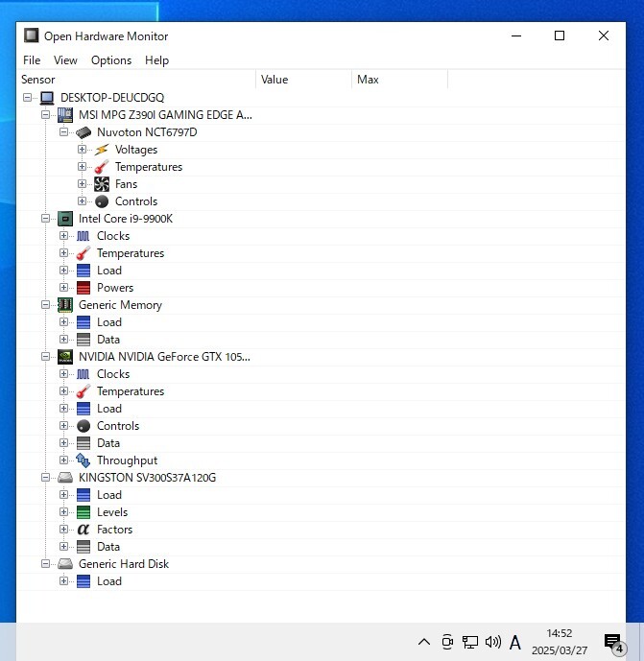644x661 pixels.
Task: Click the Sensor column header
Action: pyautogui.click(x=136, y=80)
